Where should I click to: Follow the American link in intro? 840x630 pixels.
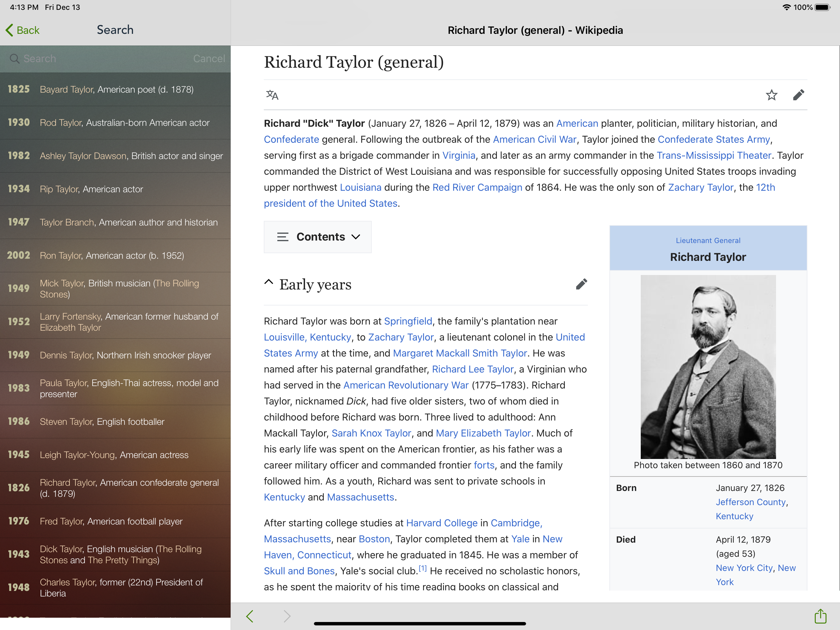(x=577, y=123)
